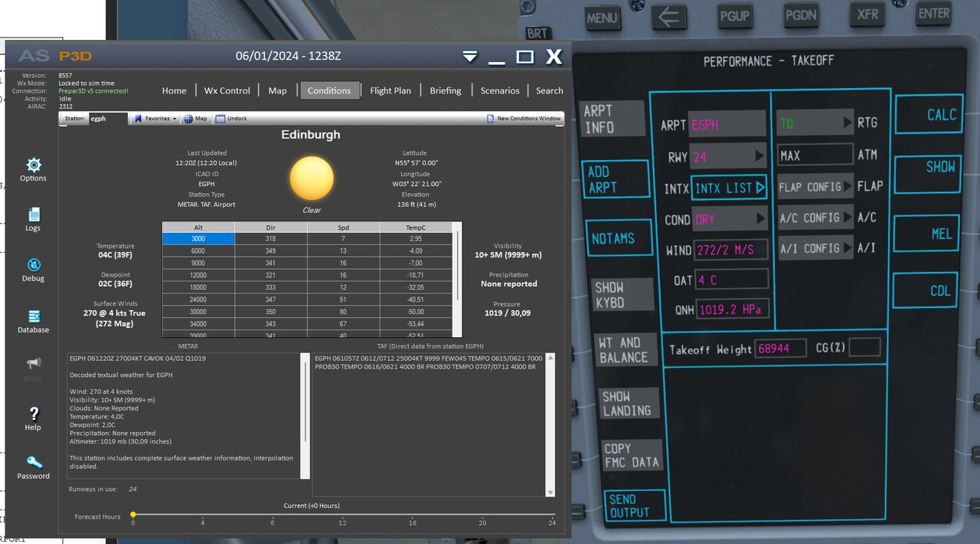Open Search tab
Screen dimensions: 980x544
coord(550,90)
